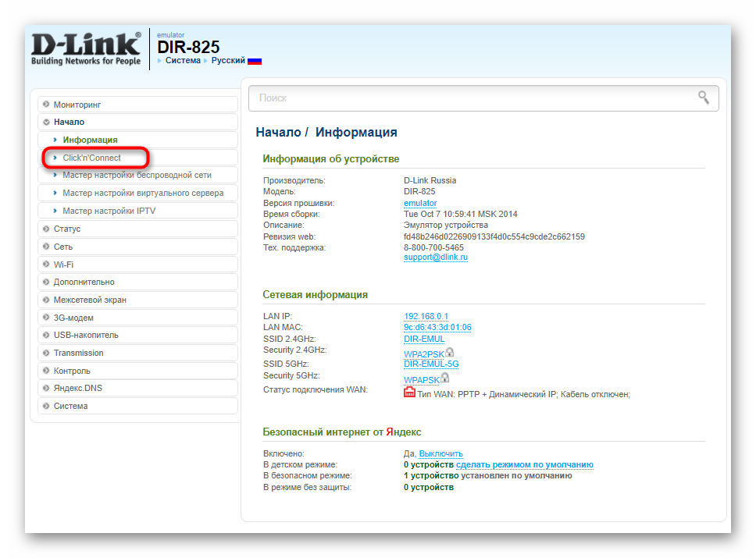The image size is (756, 558).
Task: Expand the Межсетевой экран section
Action: [137, 300]
